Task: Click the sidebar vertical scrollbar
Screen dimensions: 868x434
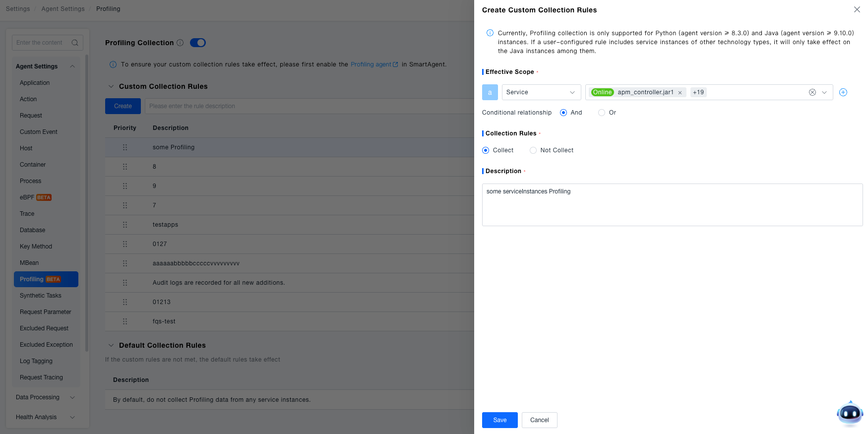Action: pos(87,203)
